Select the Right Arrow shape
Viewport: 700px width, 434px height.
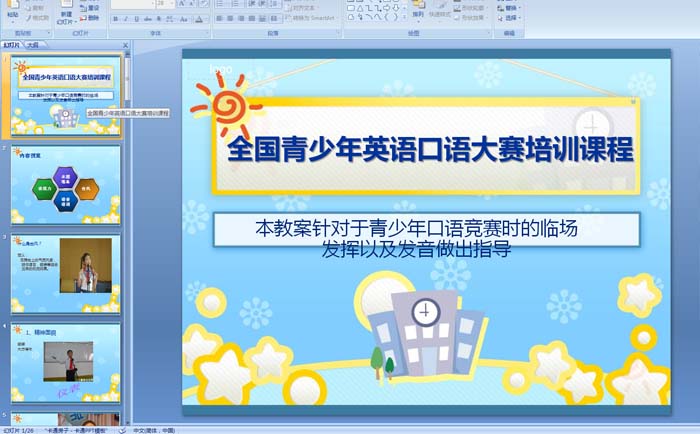click(387, 8)
